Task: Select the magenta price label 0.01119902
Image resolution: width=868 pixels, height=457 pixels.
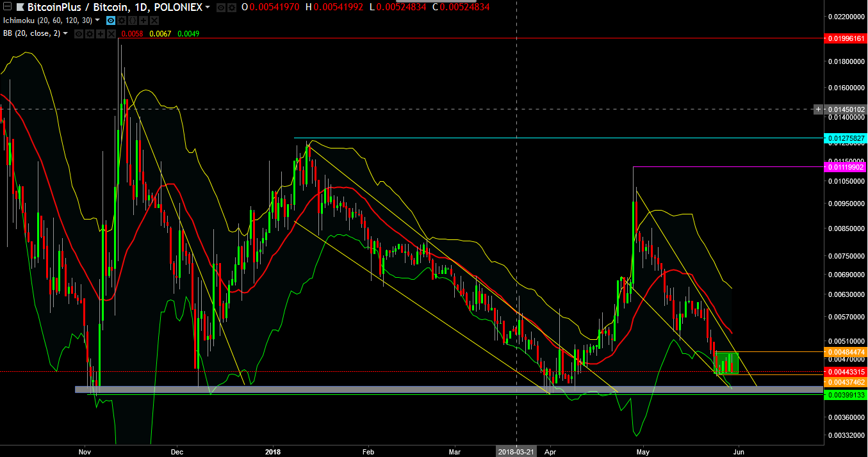Action: [x=846, y=166]
